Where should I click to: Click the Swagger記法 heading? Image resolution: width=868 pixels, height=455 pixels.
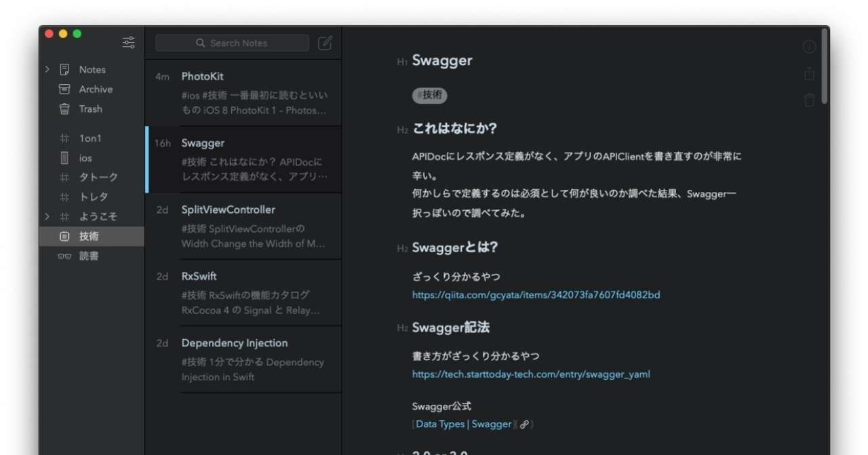tap(451, 328)
